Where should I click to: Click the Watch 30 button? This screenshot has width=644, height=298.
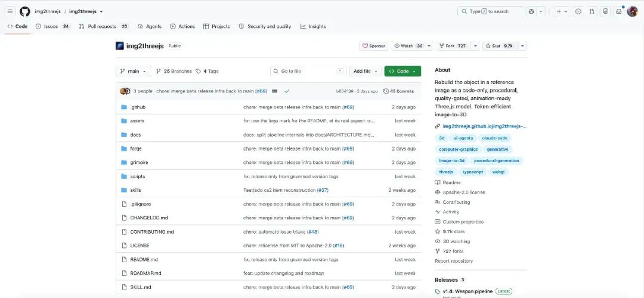[408, 46]
